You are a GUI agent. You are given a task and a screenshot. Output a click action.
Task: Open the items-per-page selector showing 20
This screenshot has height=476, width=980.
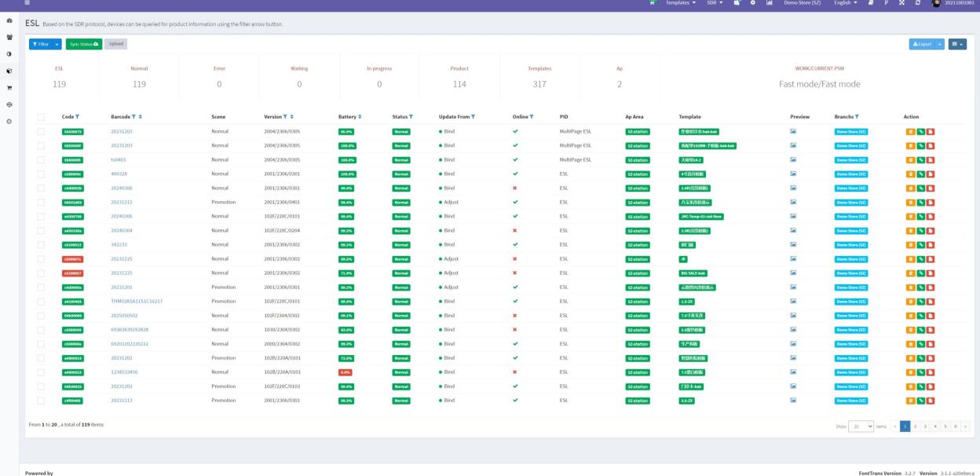861,426
